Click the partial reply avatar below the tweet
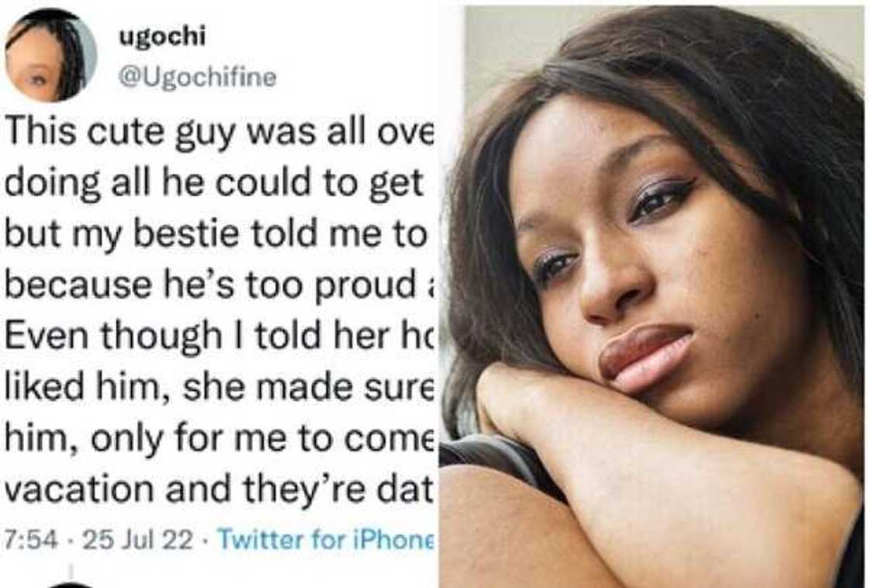Image resolution: width=869 pixels, height=588 pixels. [70, 583]
